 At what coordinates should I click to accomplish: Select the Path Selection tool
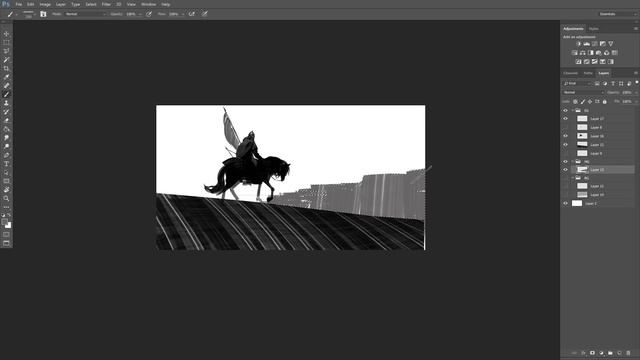[6, 172]
